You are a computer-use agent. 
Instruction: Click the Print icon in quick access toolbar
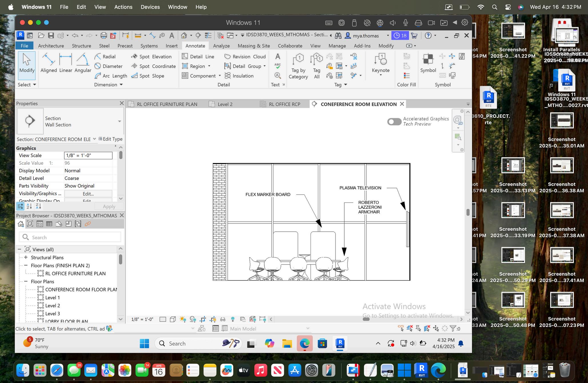click(x=103, y=35)
